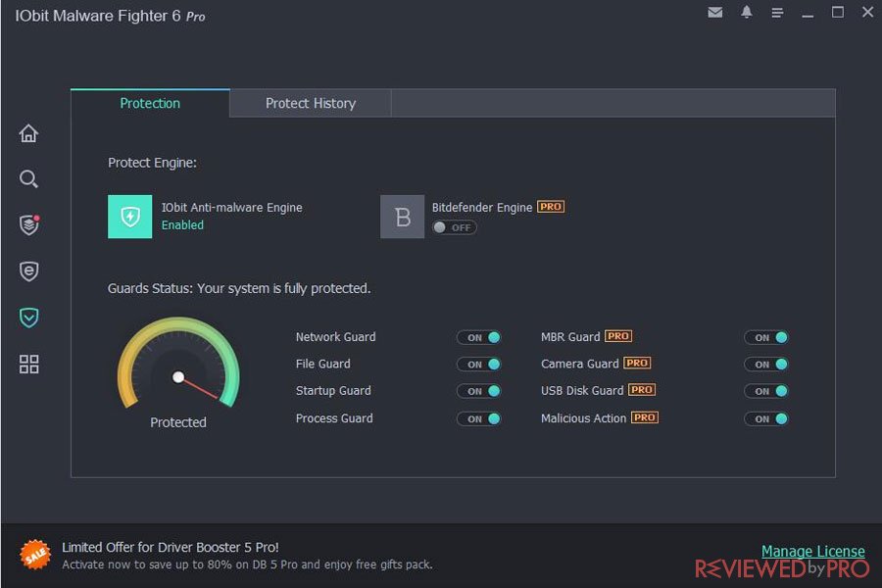Turn on the Bitdefender Engine switch
The width and height of the screenshot is (882, 588).
tap(455, 227)
